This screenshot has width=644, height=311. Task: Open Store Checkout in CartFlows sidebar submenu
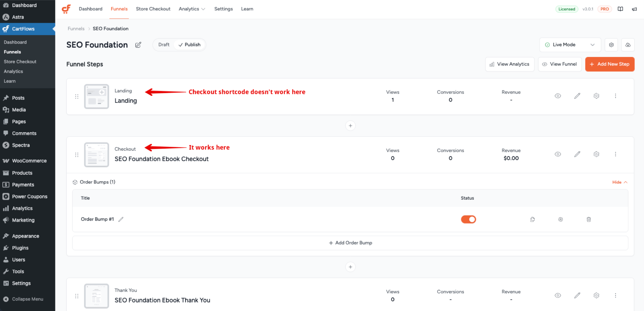pyautogui.click(x=20, y=62)
